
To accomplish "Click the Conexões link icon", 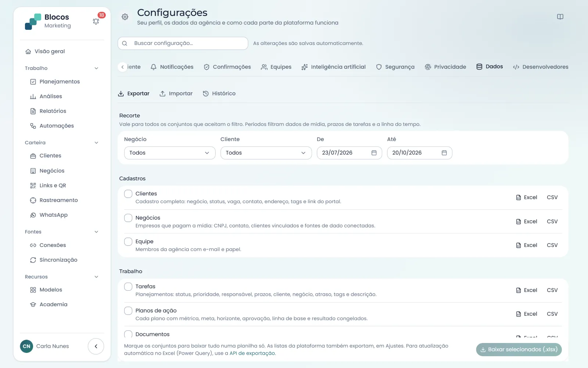I will 33,245.
